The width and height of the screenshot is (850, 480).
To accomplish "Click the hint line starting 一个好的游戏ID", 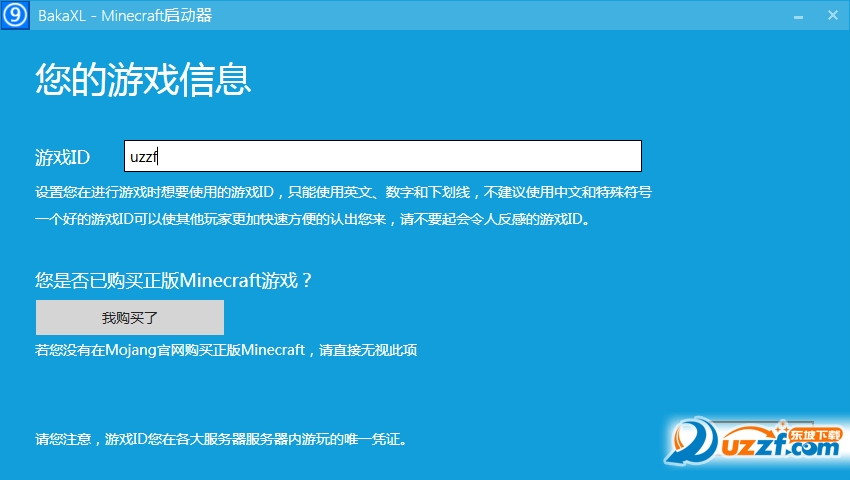I will coord(313,219).
